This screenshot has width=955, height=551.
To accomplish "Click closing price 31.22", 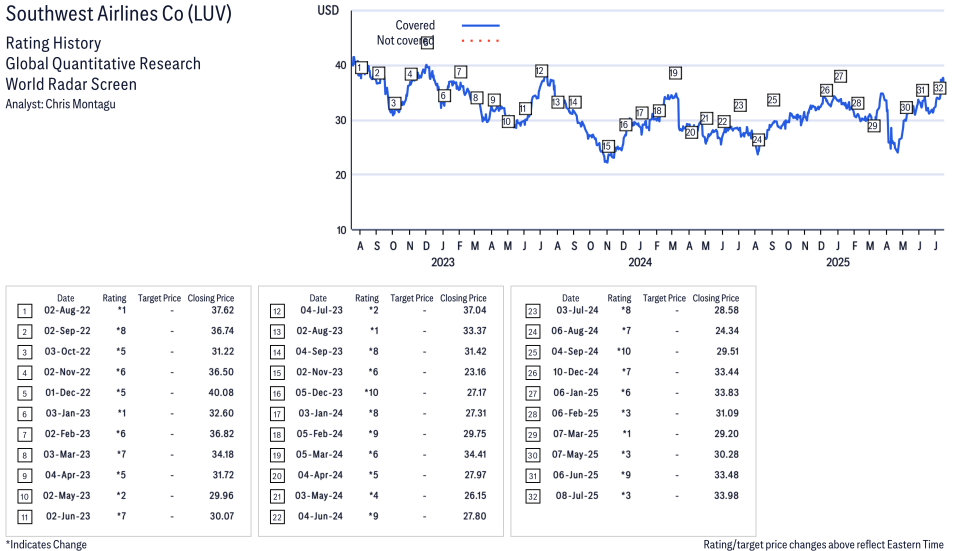I will tap(222, 351).
